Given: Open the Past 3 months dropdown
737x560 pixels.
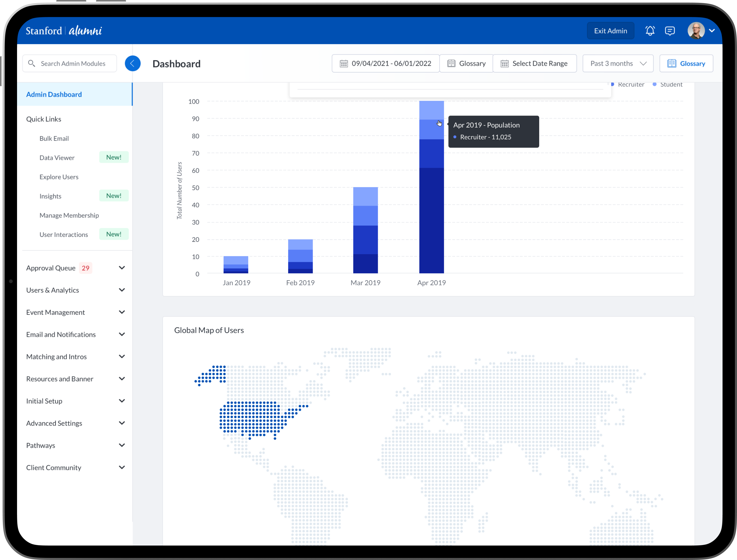Looking at the screenshot, I should click(618, 63).
